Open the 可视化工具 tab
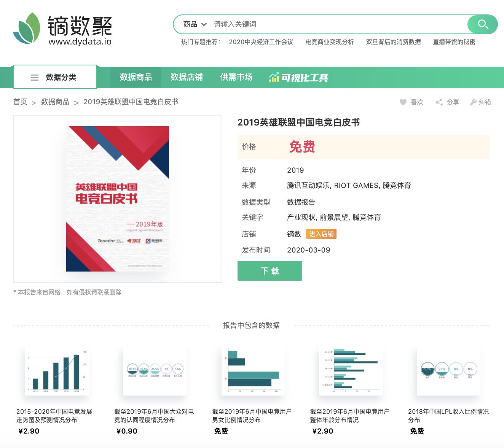The image size is (504, 448). 299,78
